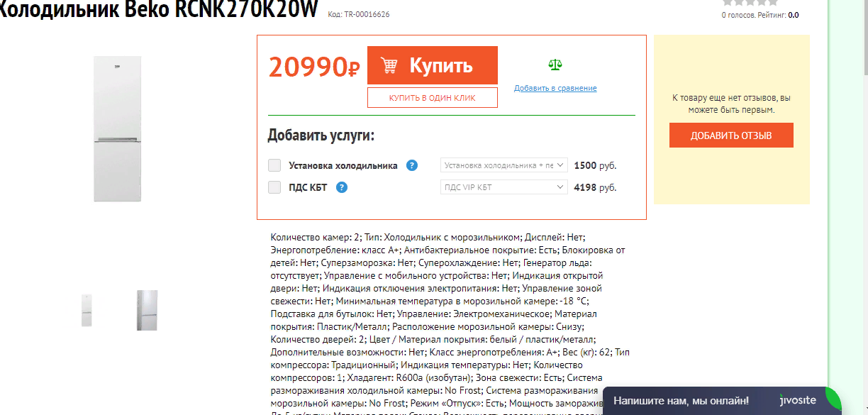Viewport: 868px width, 415px height.
Task: Open the Добавить в сравнение link
Action: (555, 88)
